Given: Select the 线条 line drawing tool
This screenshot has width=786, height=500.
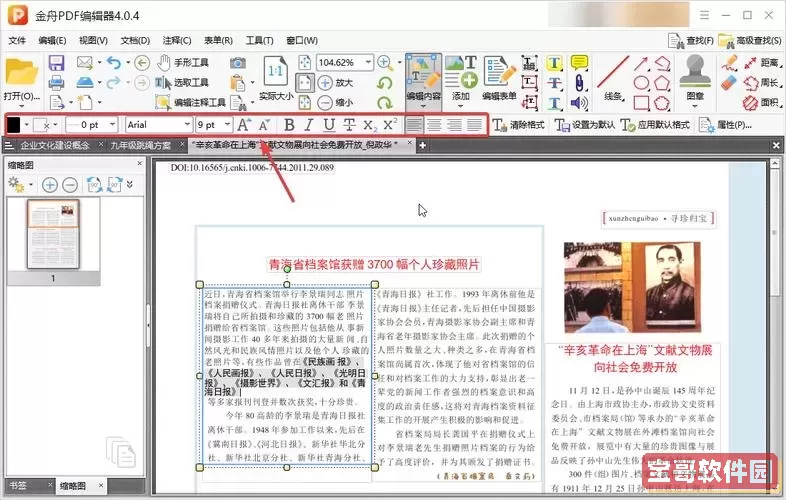Looking at the screenshot, I should (x=613, y=79).
